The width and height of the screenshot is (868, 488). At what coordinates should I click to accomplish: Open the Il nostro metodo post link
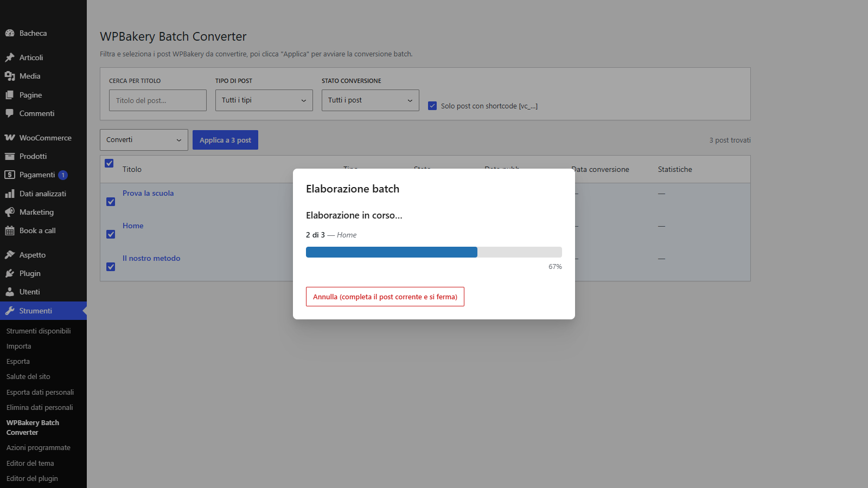151,258
